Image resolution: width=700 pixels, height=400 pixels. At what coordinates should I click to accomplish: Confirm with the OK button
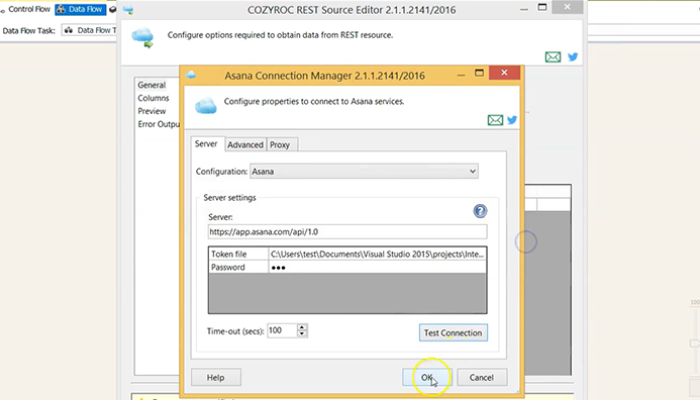coord(427,377)
